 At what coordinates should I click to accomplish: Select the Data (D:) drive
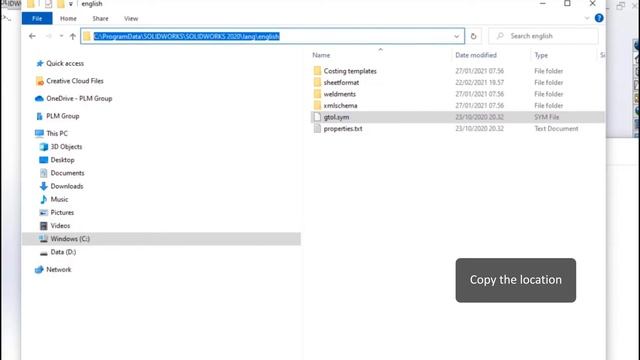(x=63, y=252)
